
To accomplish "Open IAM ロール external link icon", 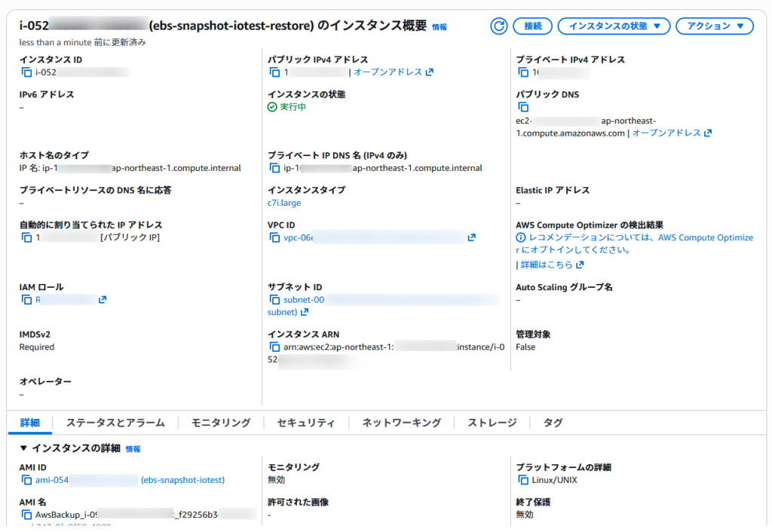I will pos(103,300).
